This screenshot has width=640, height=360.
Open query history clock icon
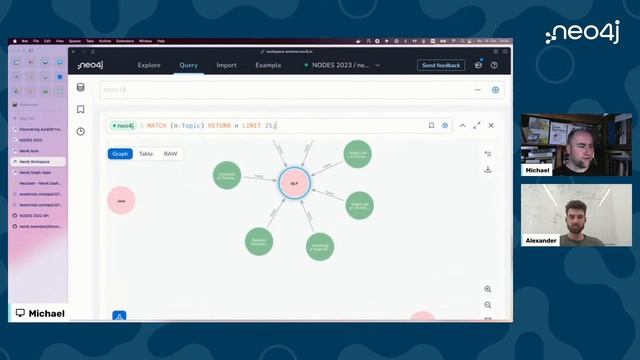80,131
